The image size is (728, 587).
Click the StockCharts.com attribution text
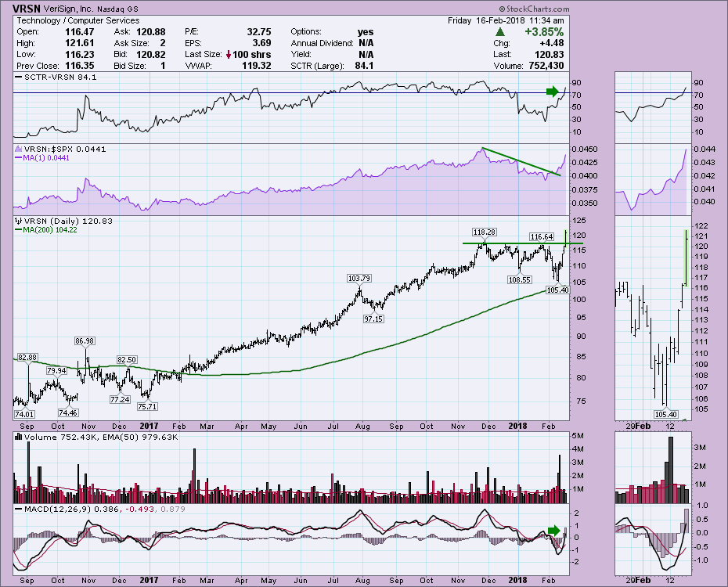pyautogui.click(x=534, y=9)
